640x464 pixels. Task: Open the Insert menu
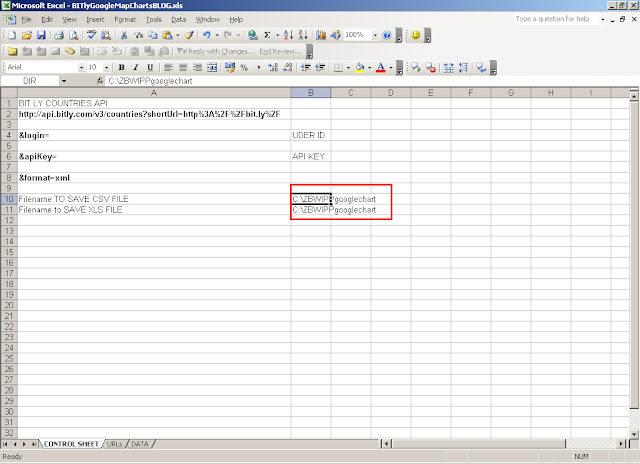(x=95, y=19)
